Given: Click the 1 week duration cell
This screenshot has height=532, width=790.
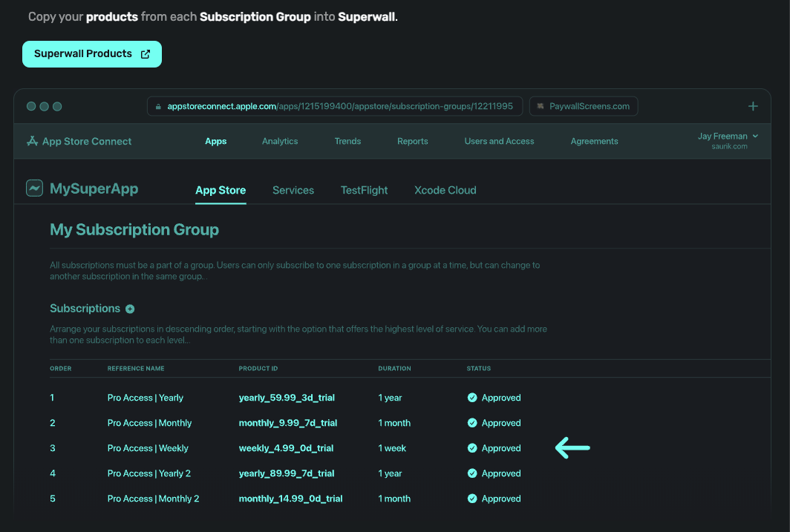Looking at the screenshot, I should pyautogui.click(x=392, y=448).
